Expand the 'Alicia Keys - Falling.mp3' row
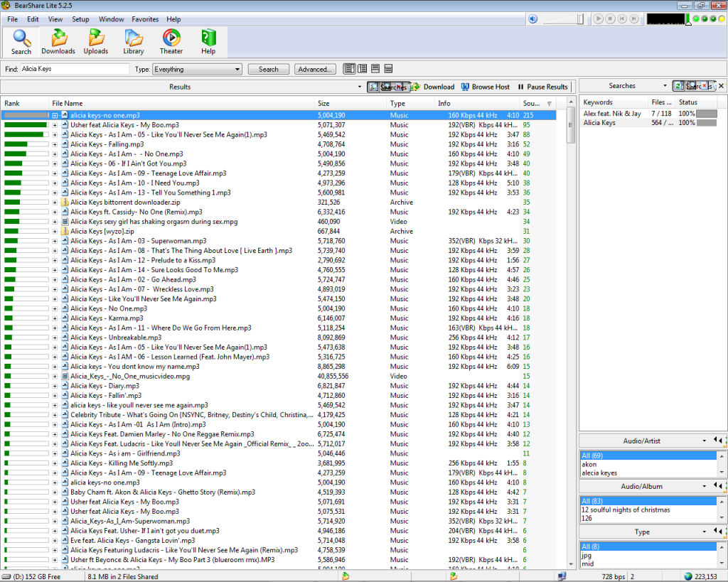This screenshot has height=582, width=728. [x=55, y=144]
